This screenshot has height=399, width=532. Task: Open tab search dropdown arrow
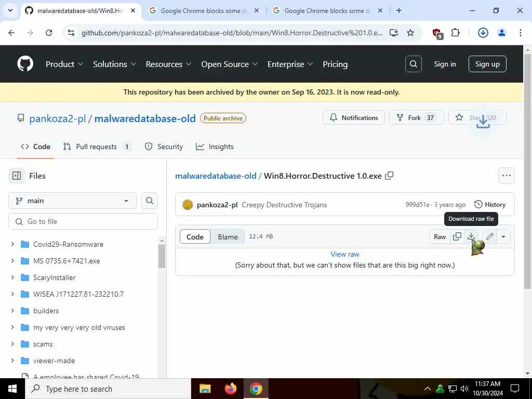pos(10,10)
